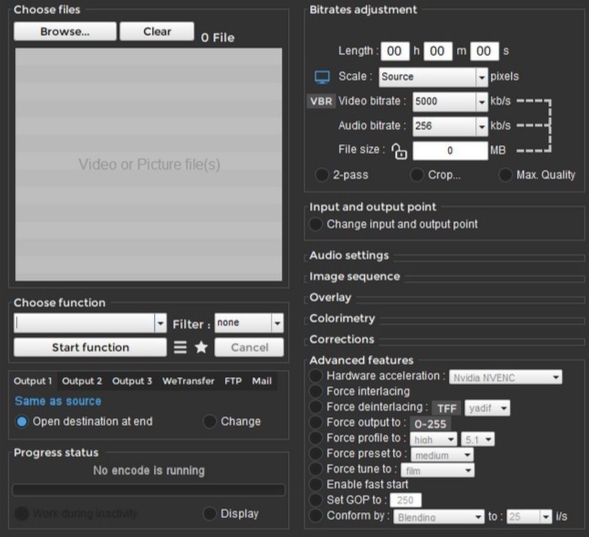This screenshot has height=537, width=589.
Task: Click the Length minutes field
Action: coord(438,51)
